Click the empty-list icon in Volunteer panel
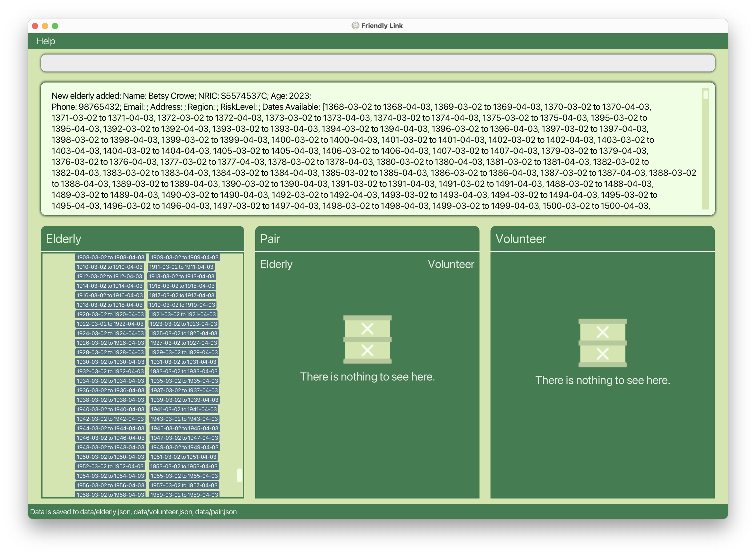The height and width of the screenshot is (556, 756). (x=602, y=342)
